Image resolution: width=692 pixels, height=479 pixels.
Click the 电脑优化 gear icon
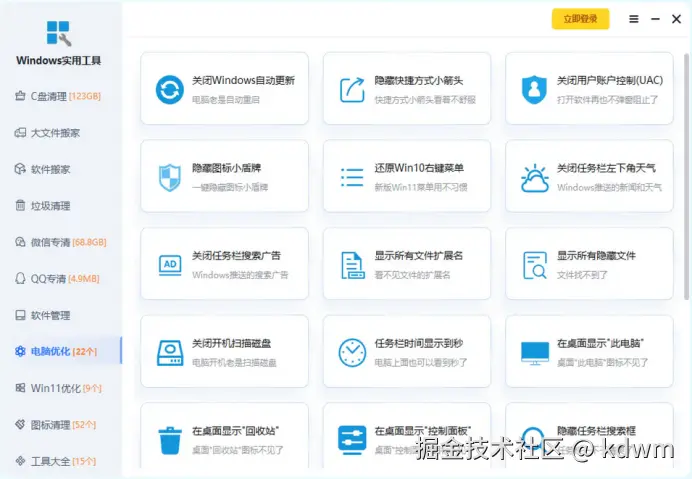point(20,351)
